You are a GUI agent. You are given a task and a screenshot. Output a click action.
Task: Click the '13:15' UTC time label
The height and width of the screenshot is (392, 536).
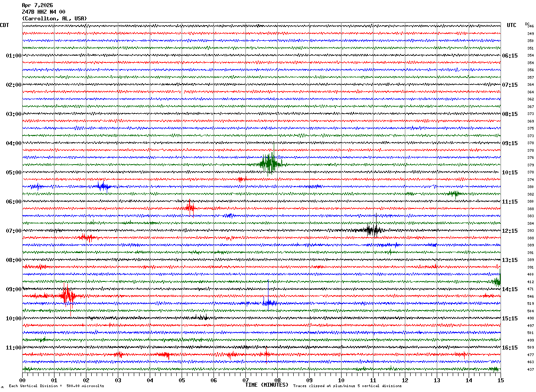click(510, 260)
